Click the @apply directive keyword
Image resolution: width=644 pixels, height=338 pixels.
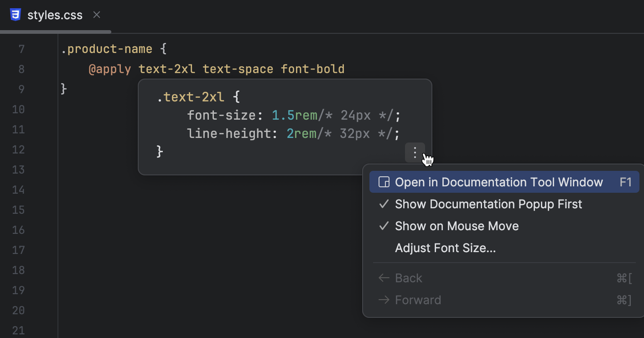pos(110,69)
